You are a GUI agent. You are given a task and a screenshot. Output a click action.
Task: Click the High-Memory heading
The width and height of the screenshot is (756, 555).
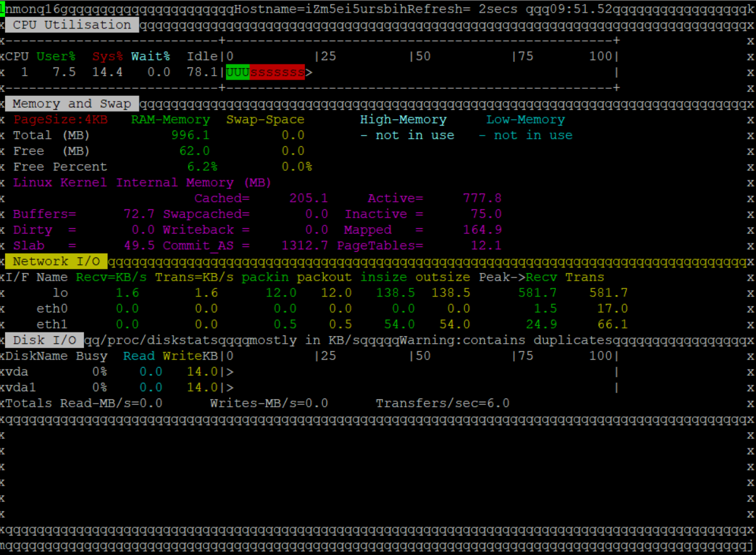(403, 120)
